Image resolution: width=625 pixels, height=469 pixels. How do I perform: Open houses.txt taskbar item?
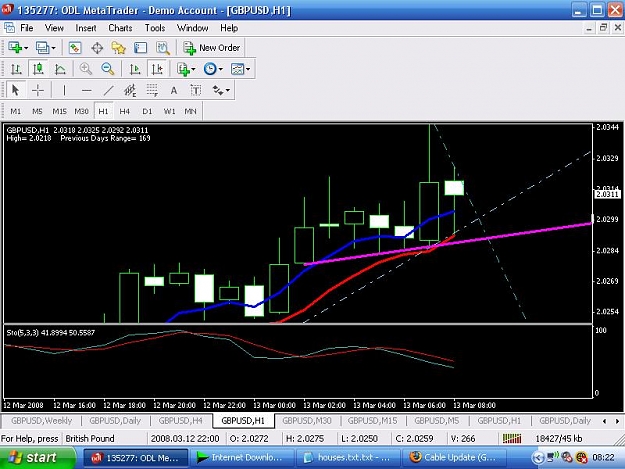point(348,457)
